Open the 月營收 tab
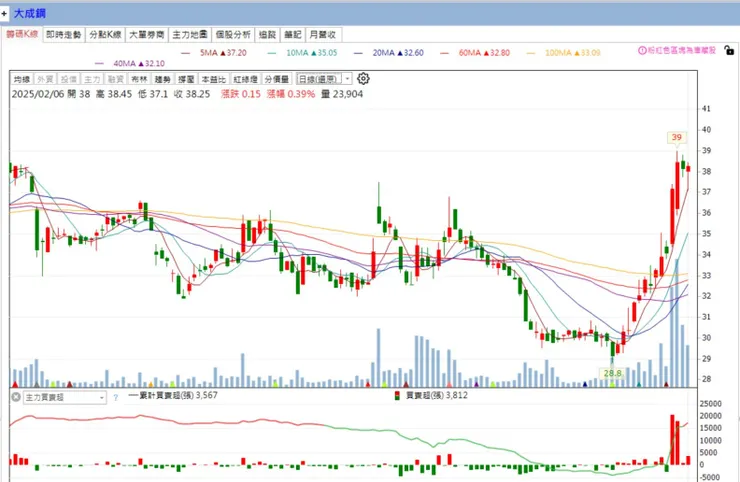Viewport: 740px width, 482px height. click(323, 34)
